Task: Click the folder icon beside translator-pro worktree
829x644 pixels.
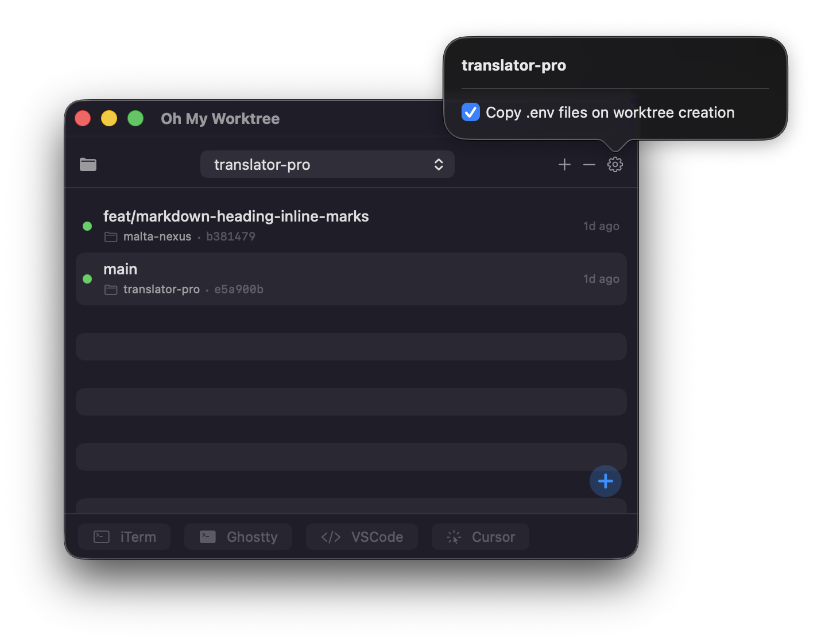Action: [x=111, y=289]
